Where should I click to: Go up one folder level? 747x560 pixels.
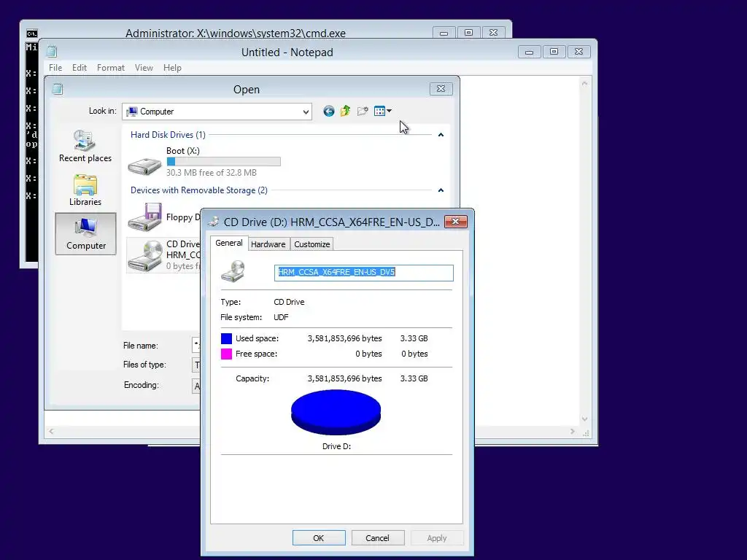click(345, 111)
